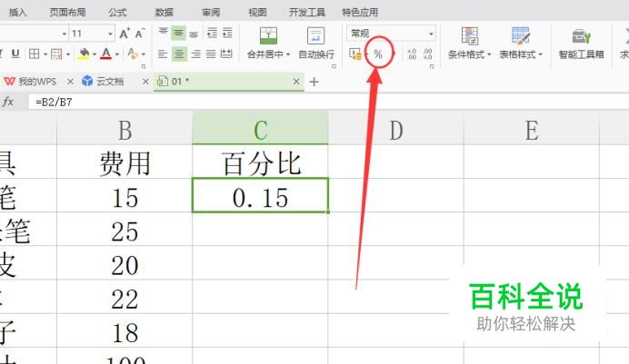
Task: Open the font color dropdown arrow
Action: pyautogui.click(x=117, y=54)
